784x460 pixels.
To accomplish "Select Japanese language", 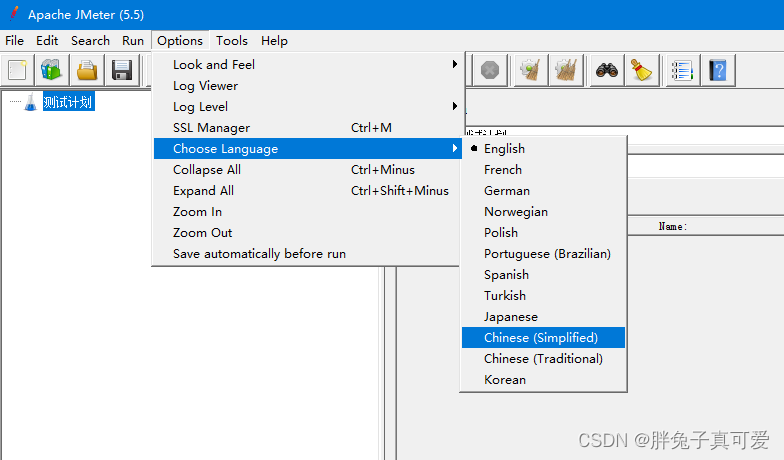I will 543,316.
